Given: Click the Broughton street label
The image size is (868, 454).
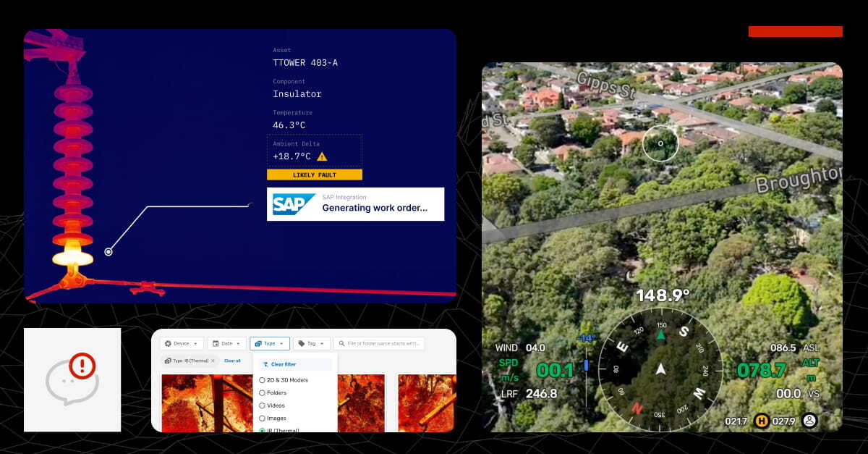Looking at the screenshot, I should click(x=799, y=180).
